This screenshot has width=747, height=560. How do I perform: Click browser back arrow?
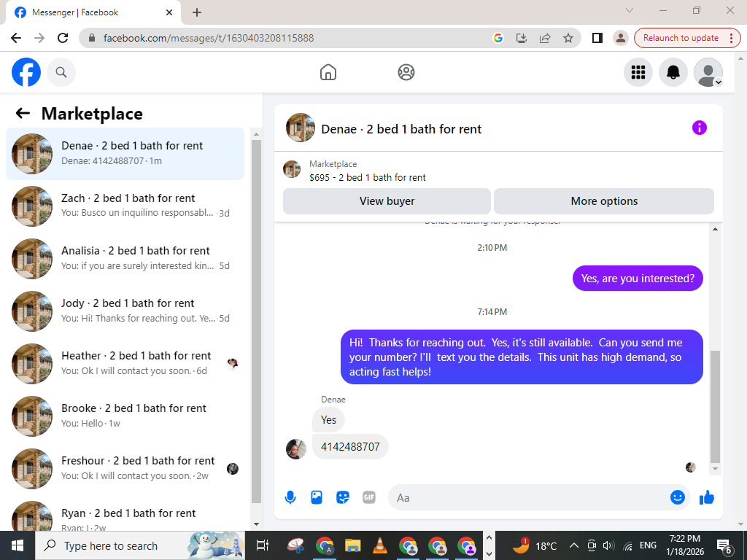(16, 38)
